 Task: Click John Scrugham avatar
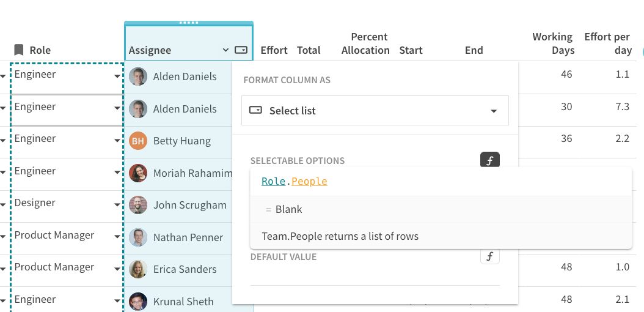(x=138, y=205)
